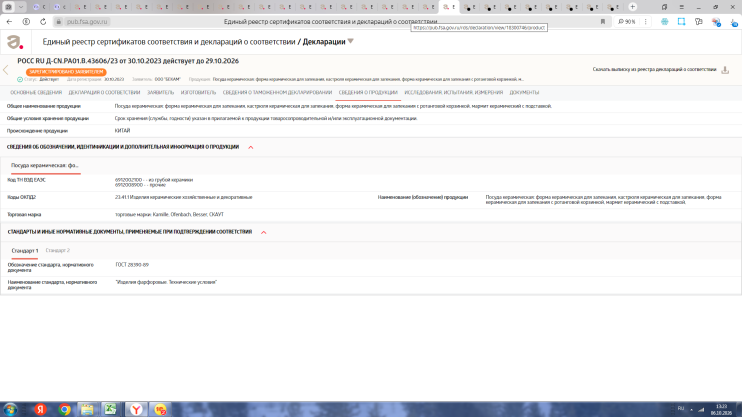Collapse 'Сведения об обозначении, идентификации' section
Viewport: 742px width, 417px height.
251,147
